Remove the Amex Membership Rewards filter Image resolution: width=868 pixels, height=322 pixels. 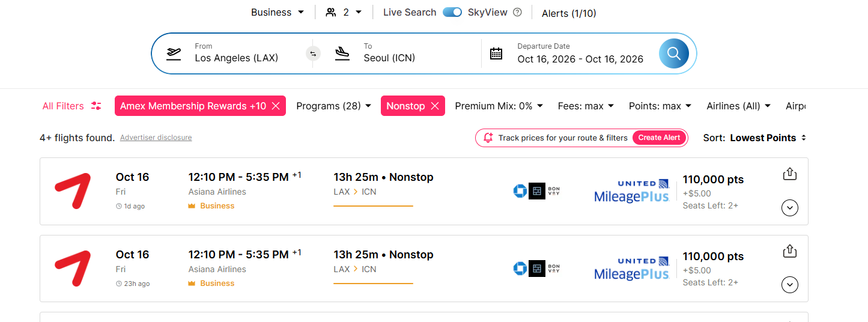coord(276,106)
